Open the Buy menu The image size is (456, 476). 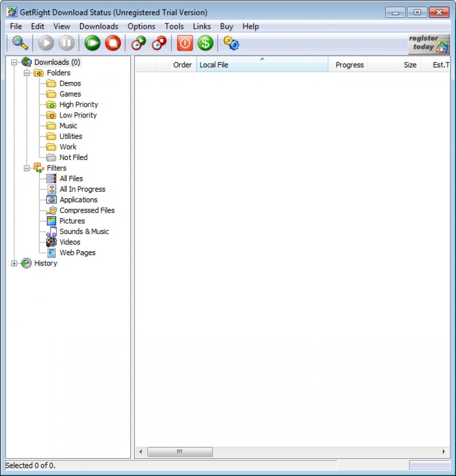pyautogui.click(x=227, y=26)
